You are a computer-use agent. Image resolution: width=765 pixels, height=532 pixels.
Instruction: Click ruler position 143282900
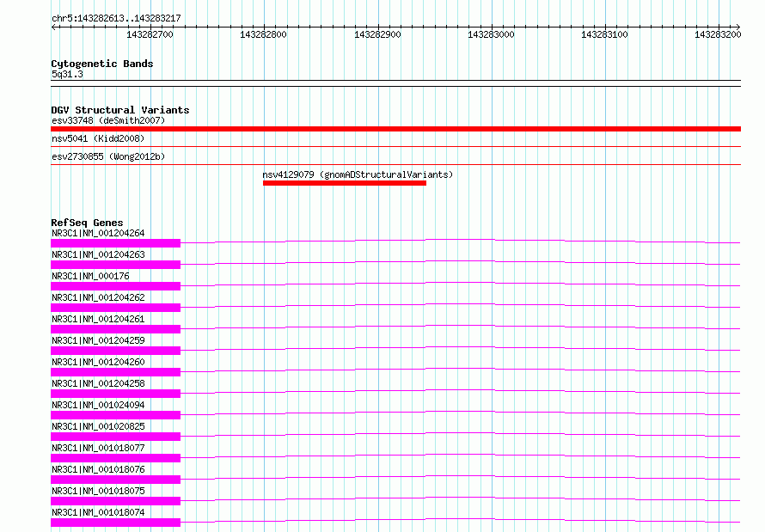point(377,34)
